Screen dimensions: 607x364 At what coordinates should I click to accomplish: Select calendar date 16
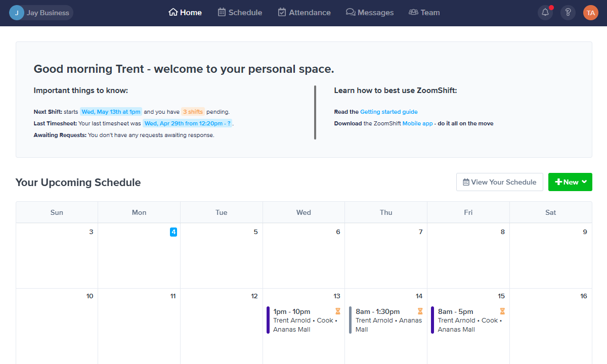point(584,296)
